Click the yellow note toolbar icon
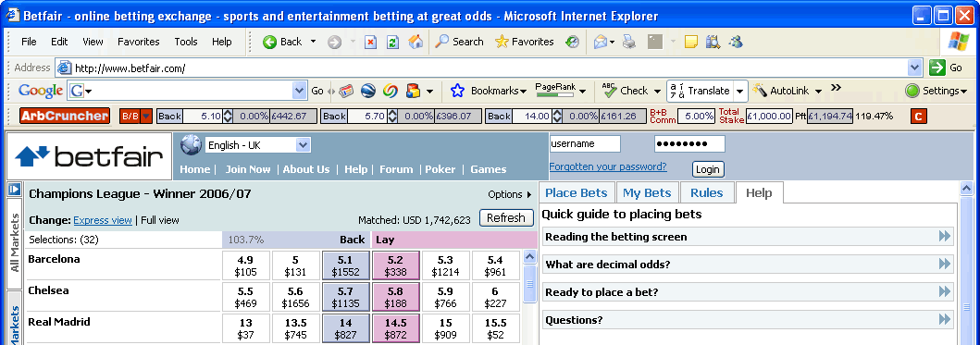The image size is (980, 345). point(690,42)
